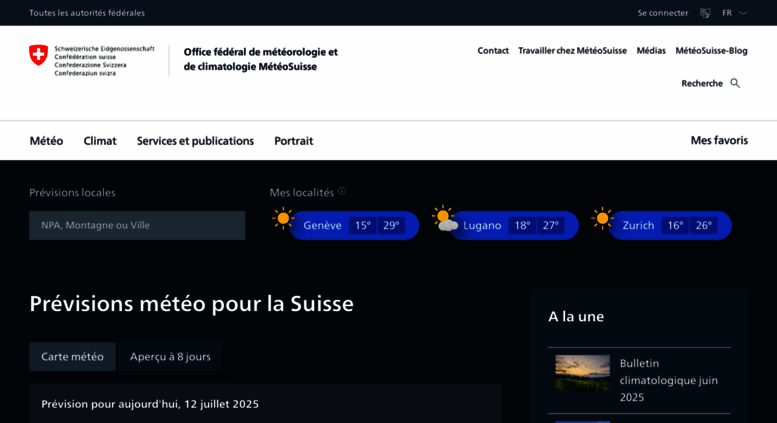The height and width of the screenshot is (423, 777).
Task: Open the Genève forecast pill
Action: 354,225
